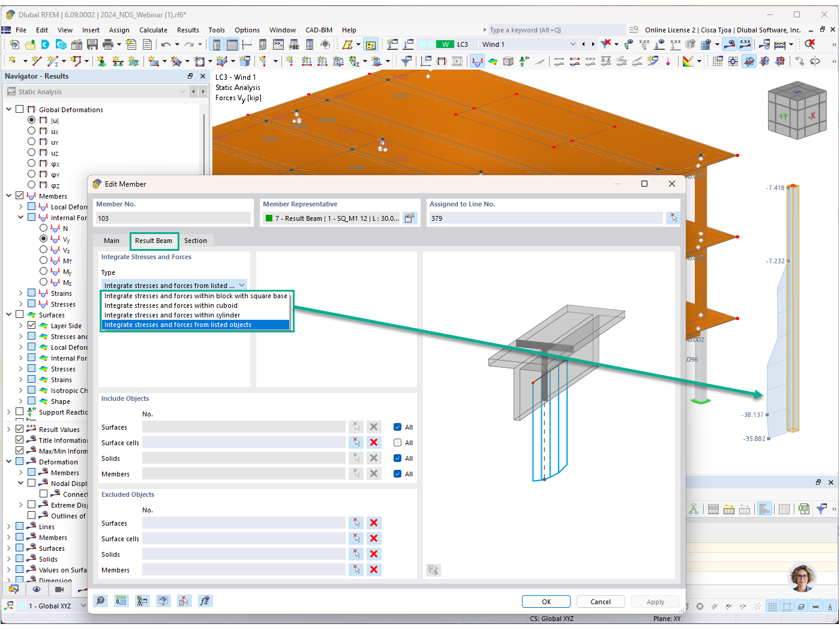Click the Apply button
This screenshot has height=630, width=840.
coord(655,601)
